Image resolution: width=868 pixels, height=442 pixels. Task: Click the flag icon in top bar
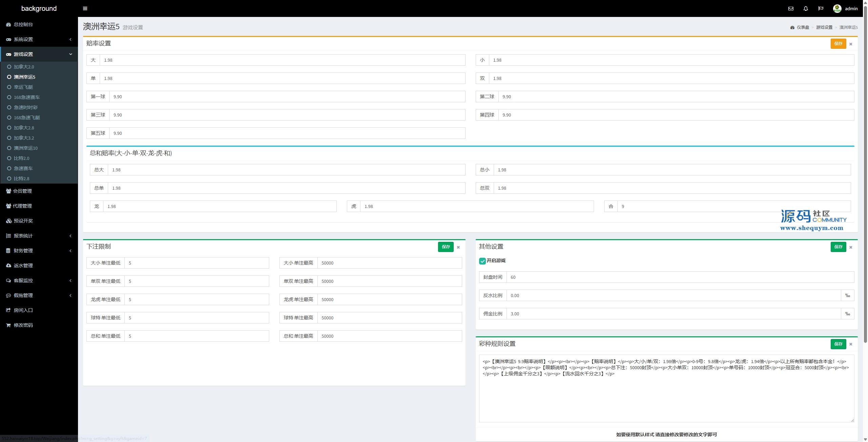pos(821,8)
